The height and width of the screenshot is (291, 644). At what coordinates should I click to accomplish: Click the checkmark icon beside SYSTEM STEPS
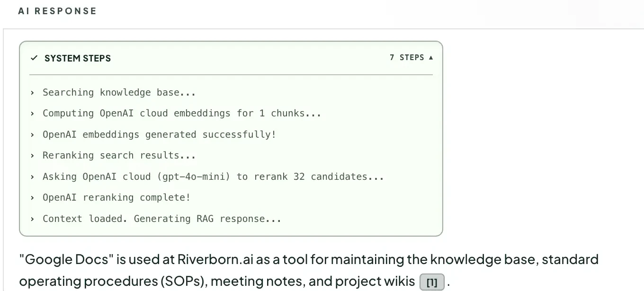[34, 58]
